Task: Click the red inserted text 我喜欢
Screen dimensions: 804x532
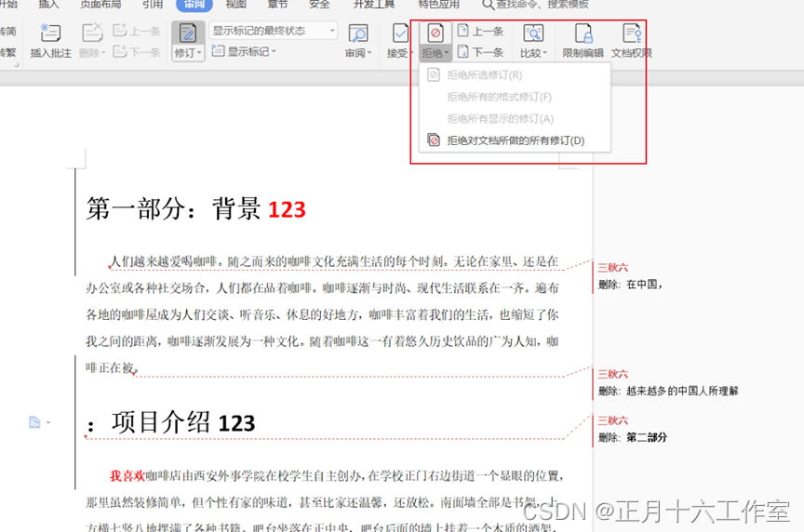Action: 127,476
